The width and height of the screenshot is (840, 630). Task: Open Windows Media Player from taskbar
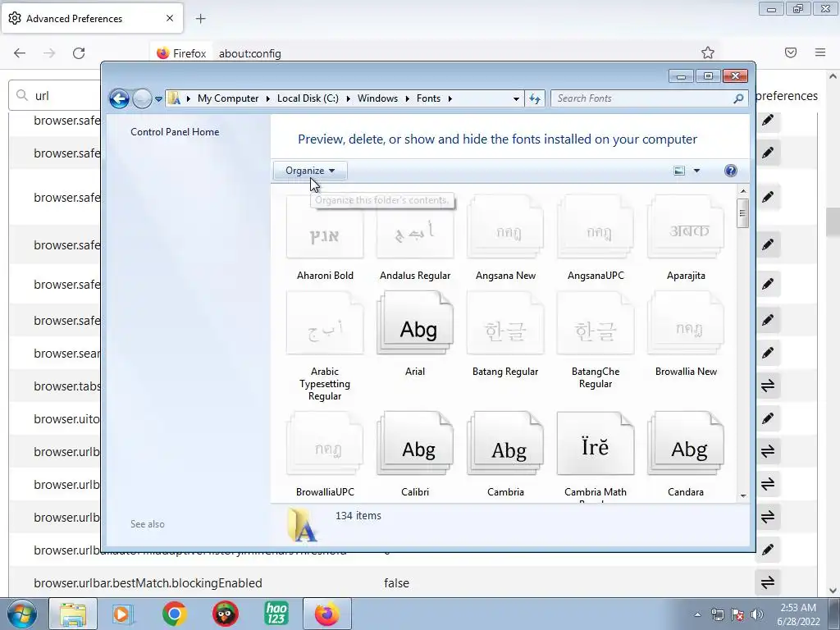[x=122, y=614]
